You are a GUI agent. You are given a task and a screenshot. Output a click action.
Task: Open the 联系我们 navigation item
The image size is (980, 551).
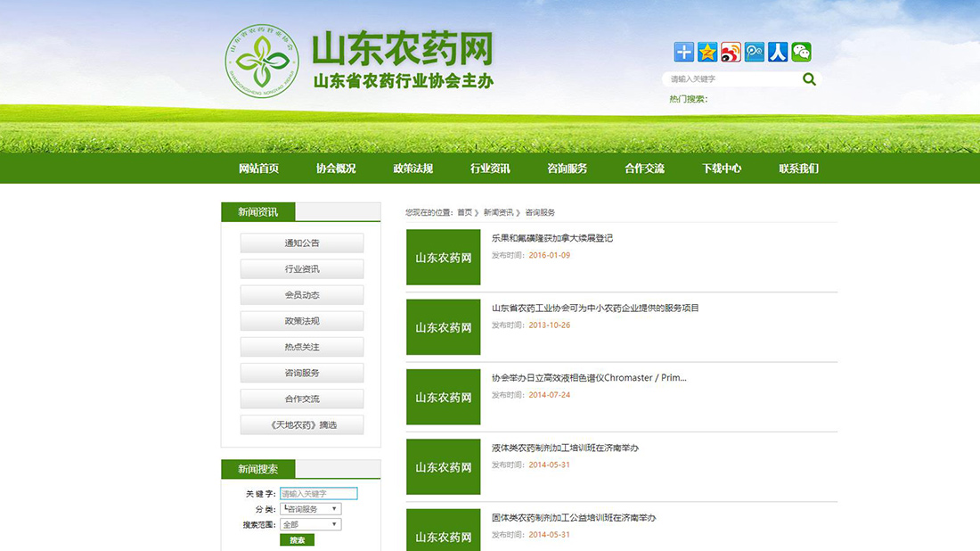tap(798, 168)
